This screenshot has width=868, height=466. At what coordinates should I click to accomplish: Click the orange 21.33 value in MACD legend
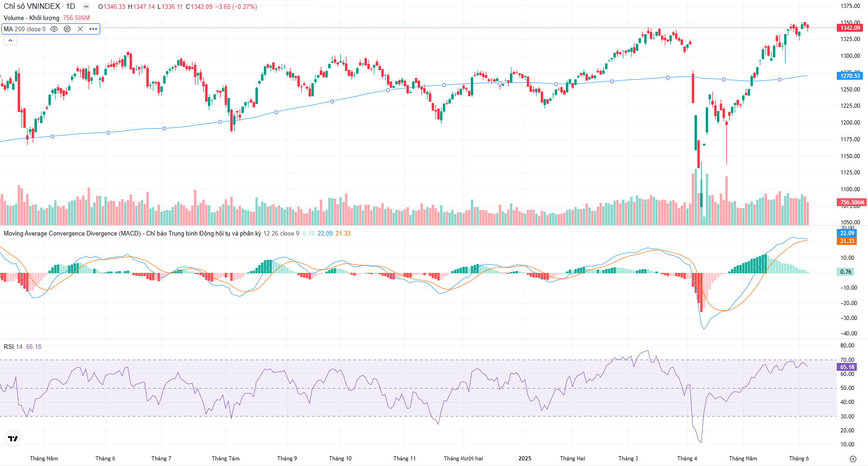[x=343, y=233]
